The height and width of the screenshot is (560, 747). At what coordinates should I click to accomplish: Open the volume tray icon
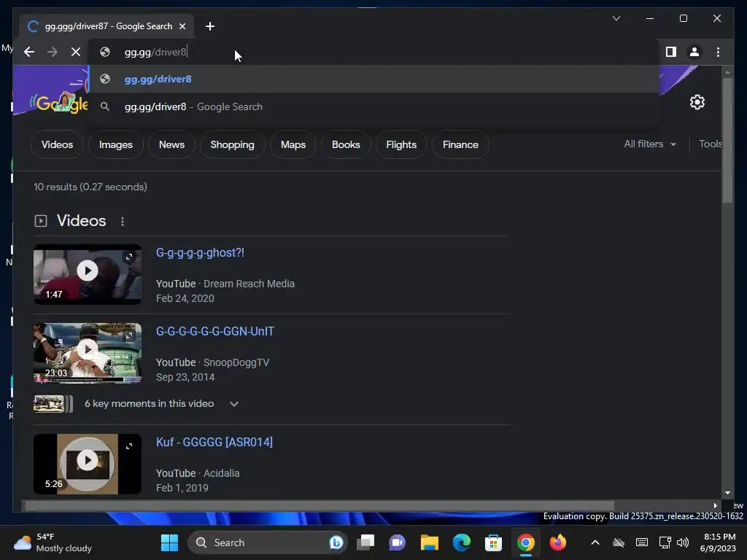coord(683,542)
